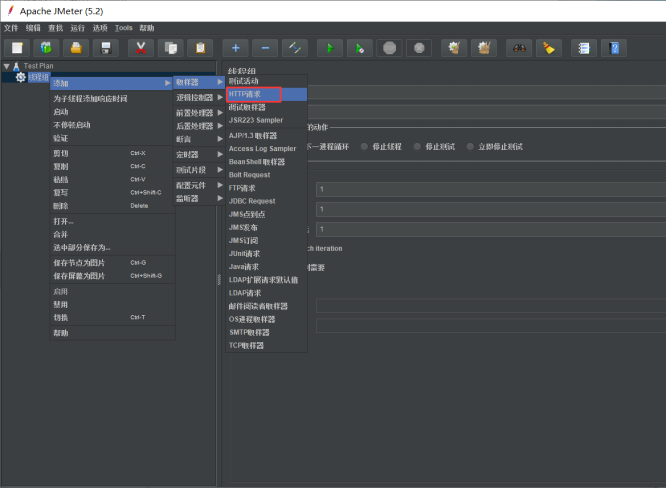Select JDBC Request sampler entry
The height and width of the screenshot is (488, 666).
click(x=251, y=201)
